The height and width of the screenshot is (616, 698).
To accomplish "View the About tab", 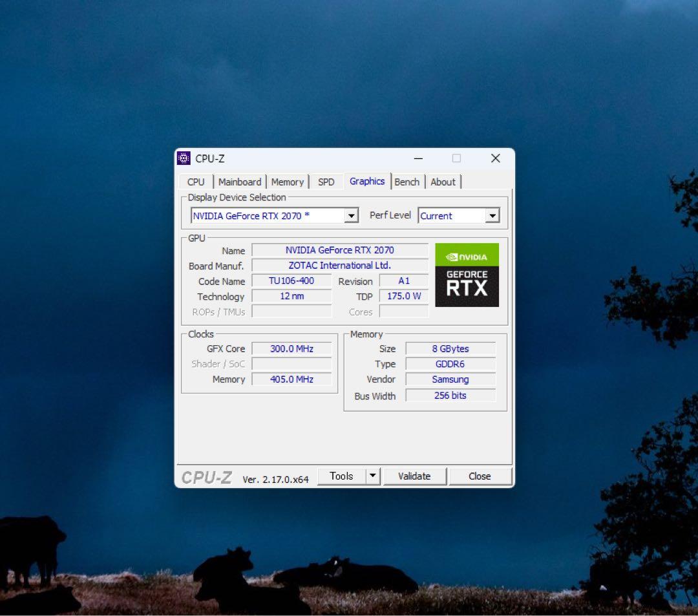I will pyautogui.click(x=443, y=182).
